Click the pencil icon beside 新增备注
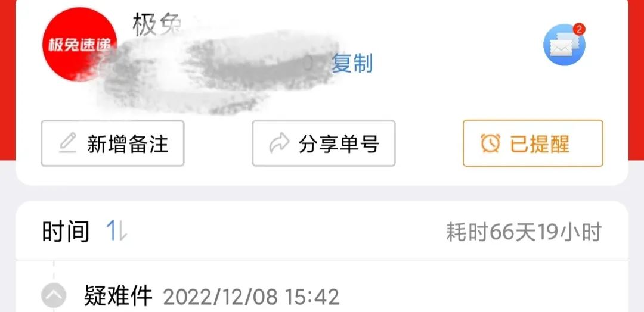Viewport: 644px width, 312px height. coord(68,143)
